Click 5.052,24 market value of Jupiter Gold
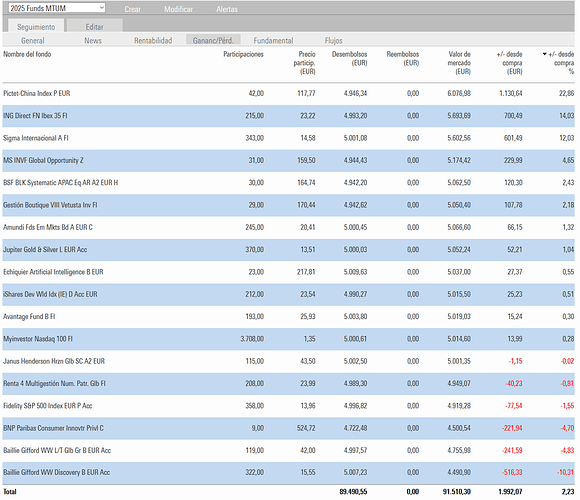 click(x=459, y=250)
